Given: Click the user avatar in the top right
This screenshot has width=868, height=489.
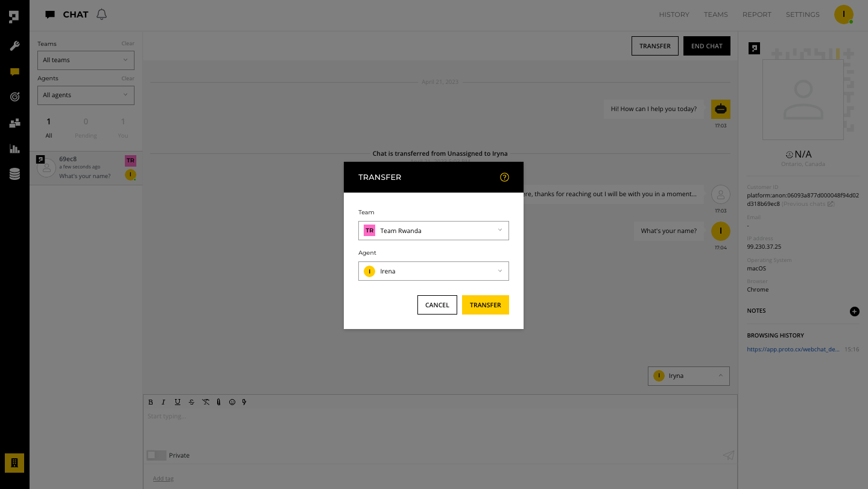Looking at the screenshot, I should (x=843, y=14).
